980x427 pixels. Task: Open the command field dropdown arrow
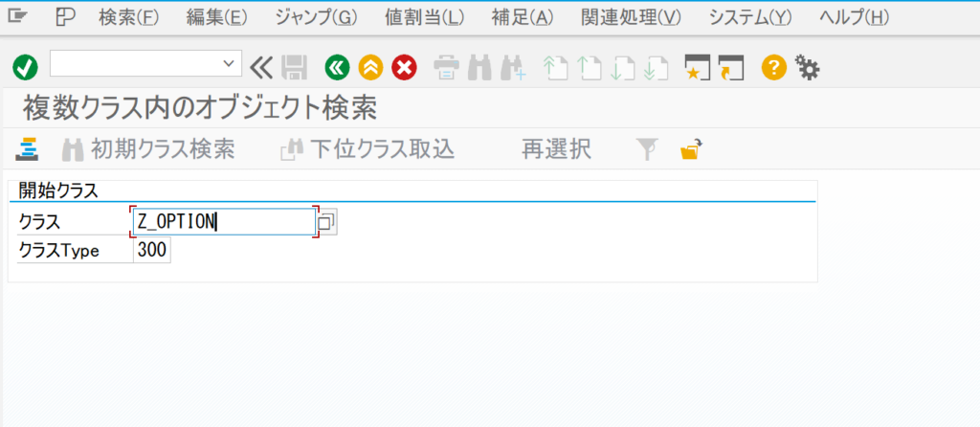pyautogui.click(x=228, y=63)
